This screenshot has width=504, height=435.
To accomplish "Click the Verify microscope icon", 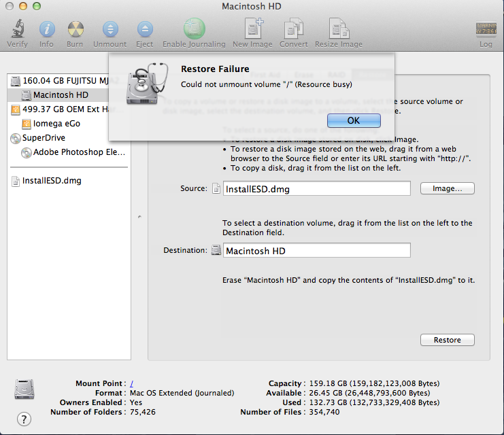I will click(x=18, y=29).
